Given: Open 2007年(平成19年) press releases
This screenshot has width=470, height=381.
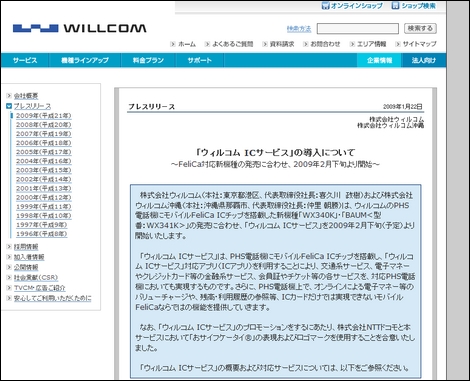Looking at the screenshot, I should 44,134.
